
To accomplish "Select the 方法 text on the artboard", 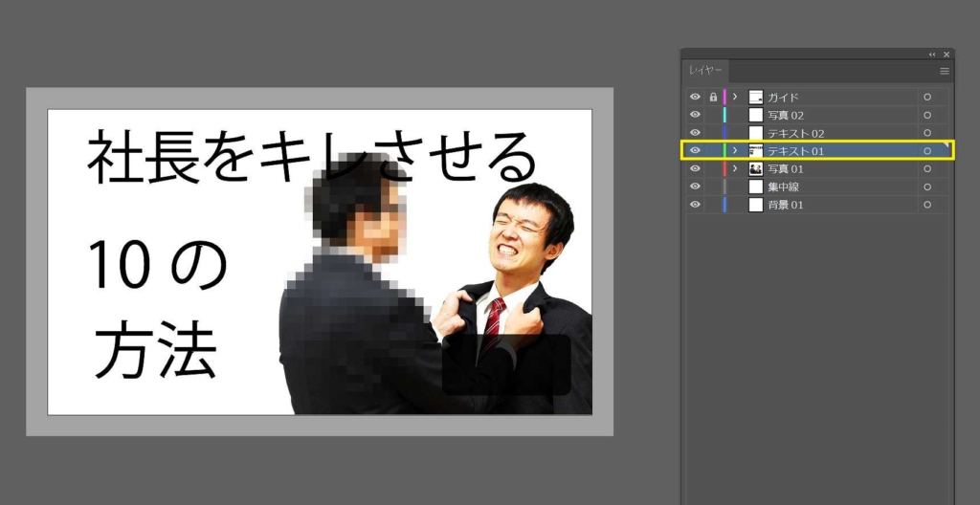I will 155,352.
